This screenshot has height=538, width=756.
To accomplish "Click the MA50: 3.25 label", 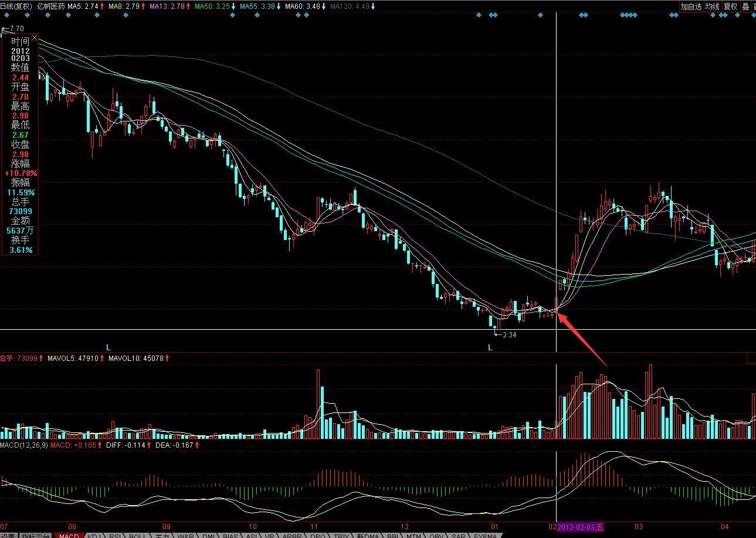I will coord(212,6).
